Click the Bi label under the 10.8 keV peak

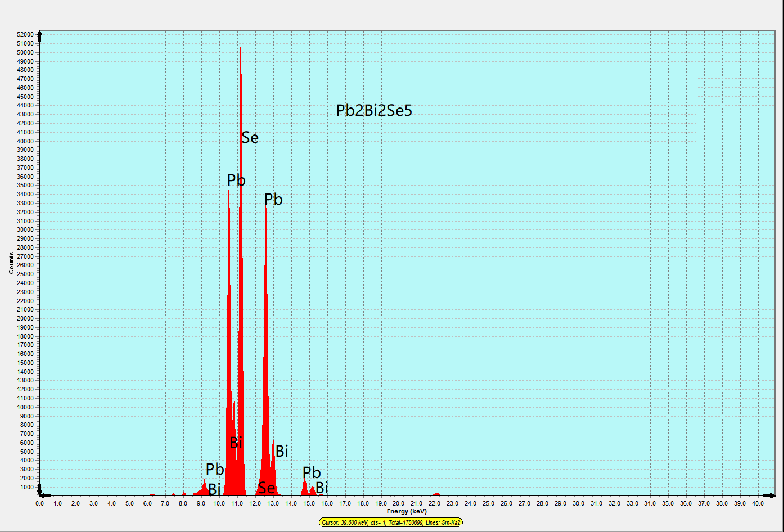236,443
